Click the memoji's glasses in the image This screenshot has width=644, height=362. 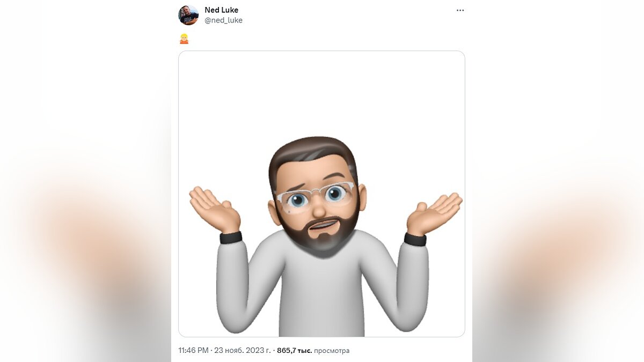[316, 194]
